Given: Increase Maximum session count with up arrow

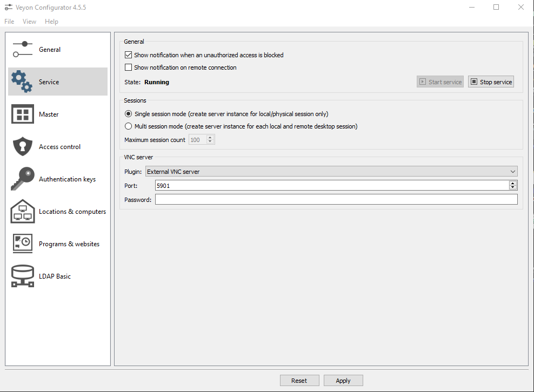Looking at the screenshot, I should point(210,138).
